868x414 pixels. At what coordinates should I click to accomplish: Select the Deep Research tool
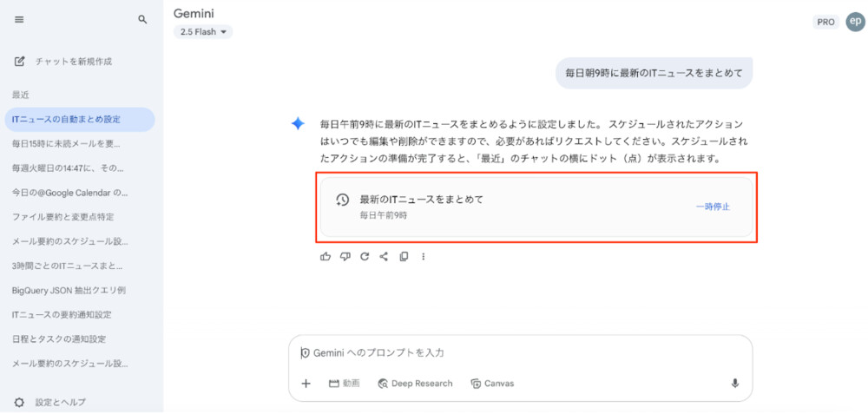(415, 384)
